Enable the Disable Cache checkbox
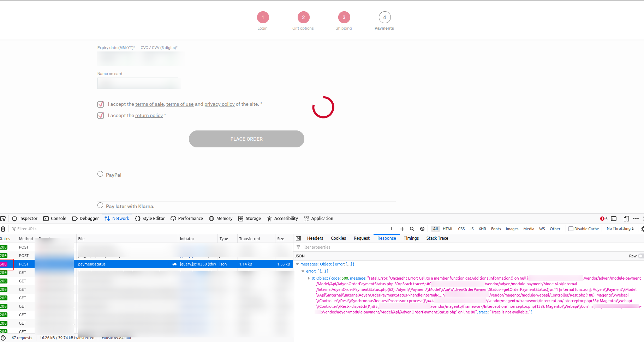 (571, 228)
